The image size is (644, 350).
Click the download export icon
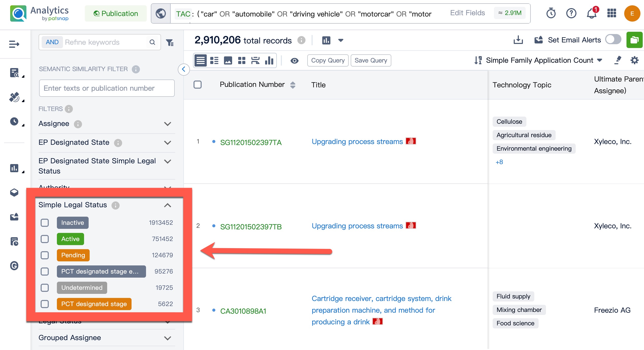click(x=518, y=40)
